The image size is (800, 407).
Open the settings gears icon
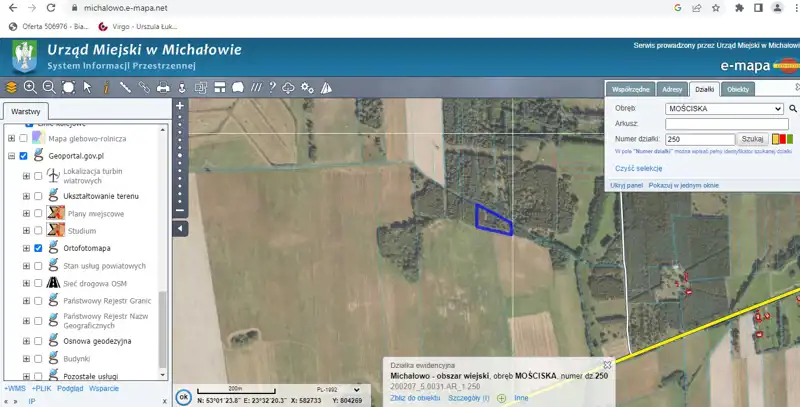point(307,88)
